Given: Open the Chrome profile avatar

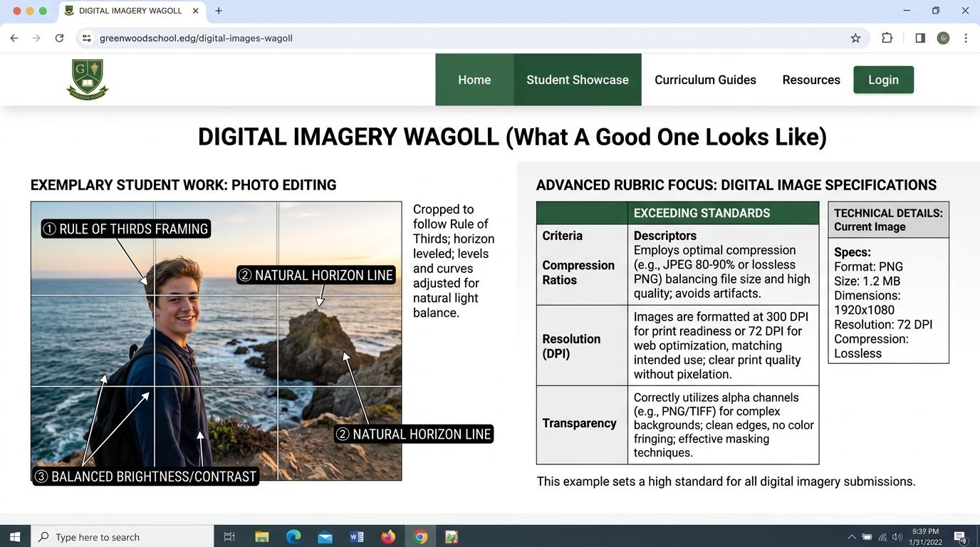Looking at the screenshot, I should click(x=943, y=38).
